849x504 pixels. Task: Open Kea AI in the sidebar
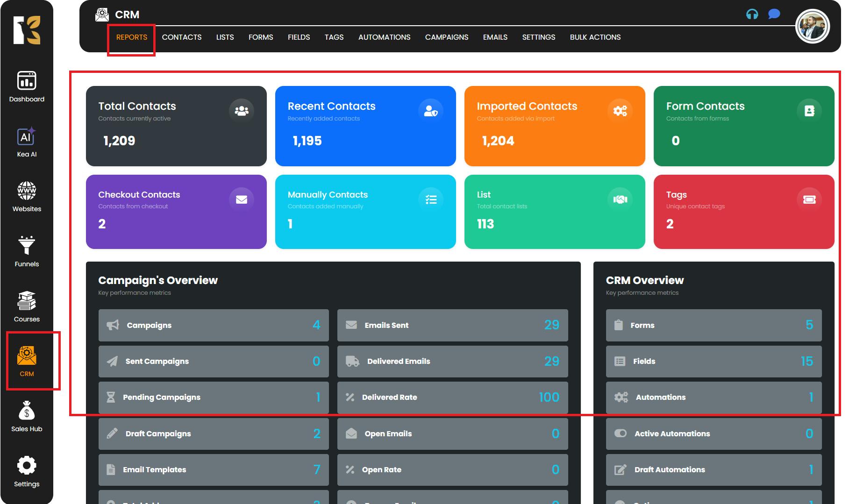click(x=27, y=142)
